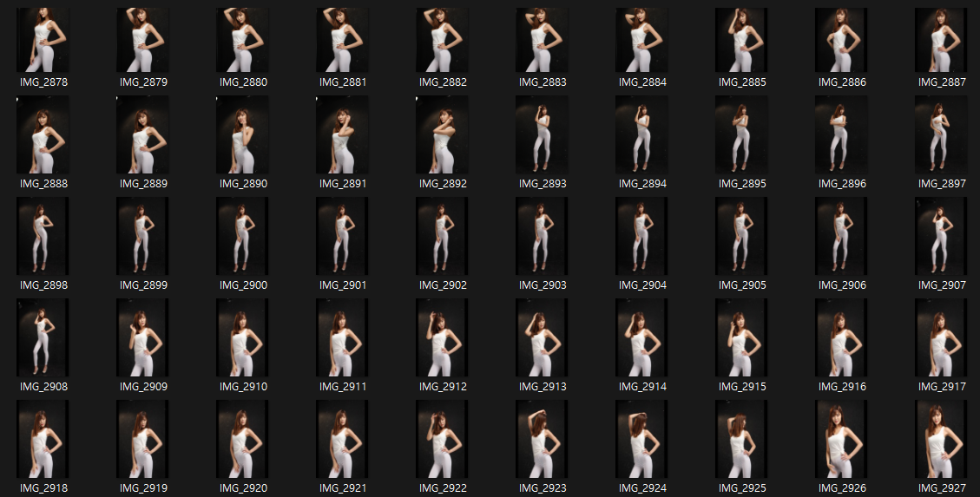The image size is (980, 497).
Task: Click the IMG_2904 photo
Action: point(642,236)
